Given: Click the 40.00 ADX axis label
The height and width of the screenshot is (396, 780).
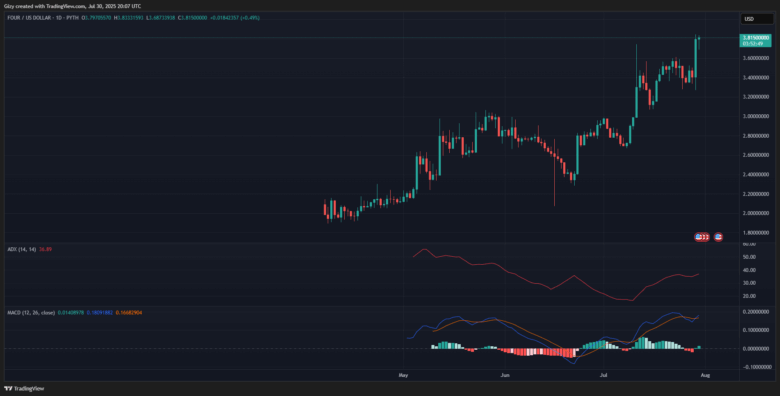Looking at the screenshot, I should point(749,270).
